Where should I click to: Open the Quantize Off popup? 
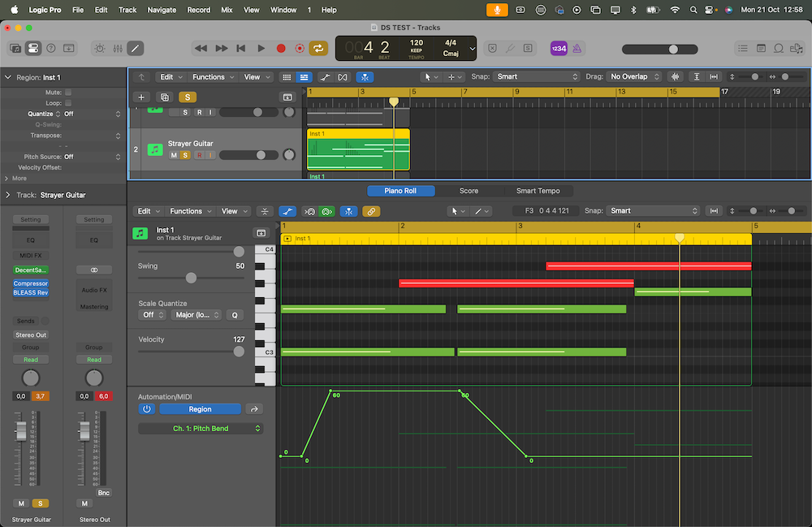pos(93,114)
